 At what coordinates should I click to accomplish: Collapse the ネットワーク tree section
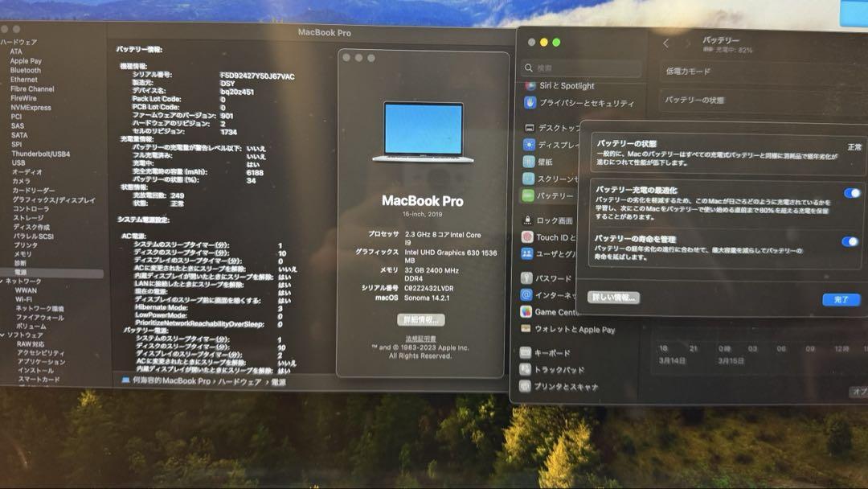[2, 281]
